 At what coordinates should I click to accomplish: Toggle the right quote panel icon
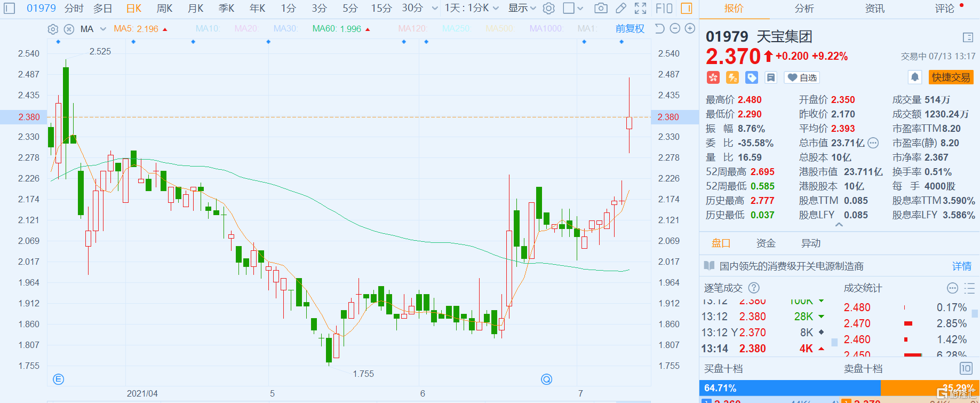(x=687, y=8)
